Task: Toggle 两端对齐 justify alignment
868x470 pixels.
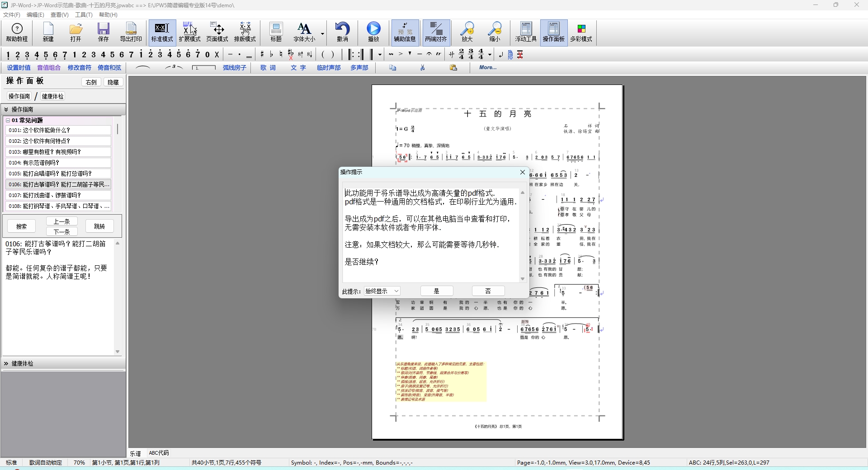Action: (436, 32)
